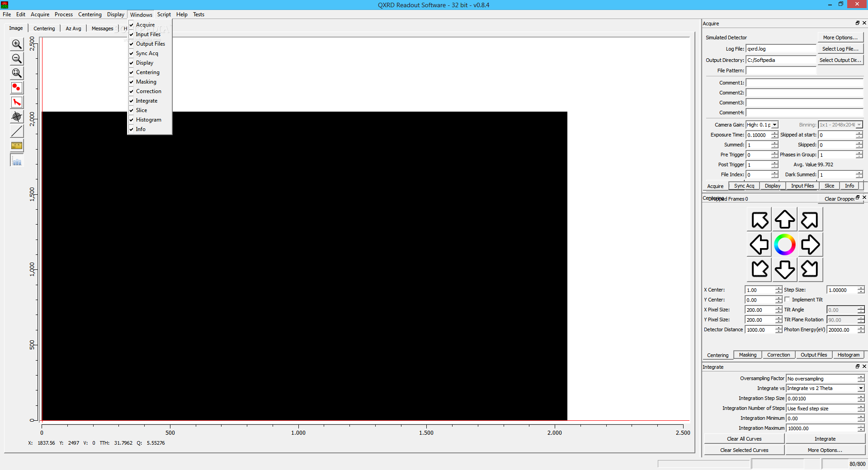
Task: Open the Binning dropdown
Action: click(859, 125)
